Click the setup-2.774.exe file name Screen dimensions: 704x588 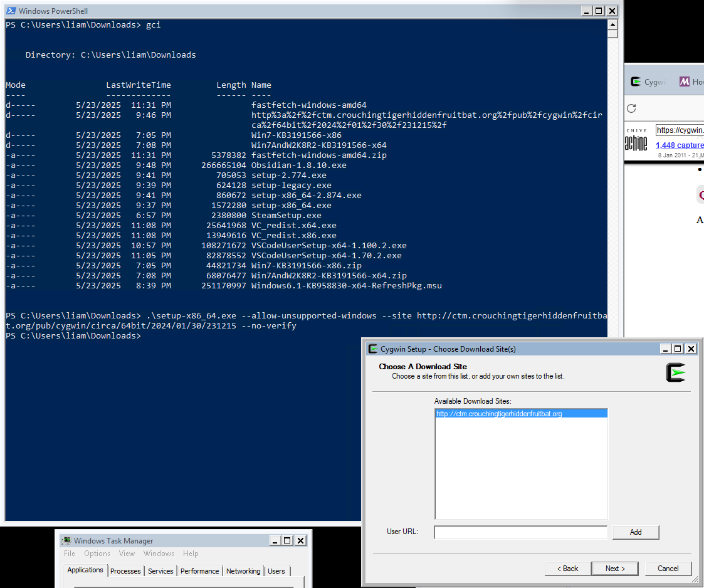289,176
